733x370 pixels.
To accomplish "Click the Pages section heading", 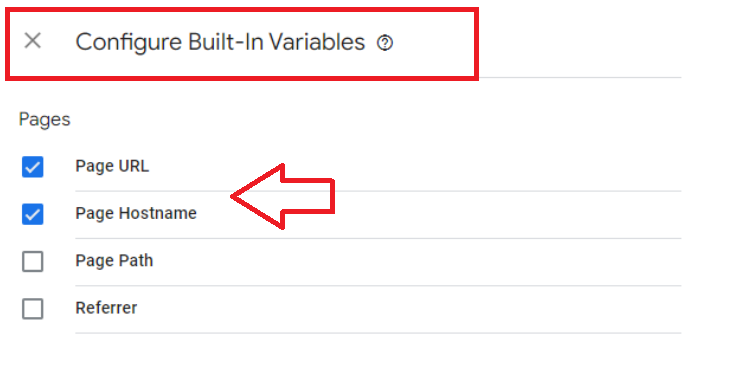I will (44, 120).
